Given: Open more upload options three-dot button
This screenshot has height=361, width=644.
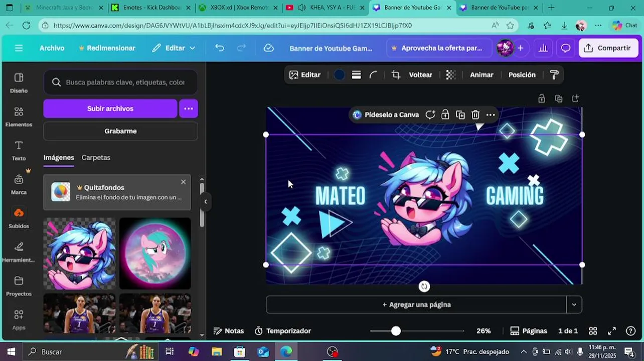Looking at the screenshot, I should click(189, 108).
